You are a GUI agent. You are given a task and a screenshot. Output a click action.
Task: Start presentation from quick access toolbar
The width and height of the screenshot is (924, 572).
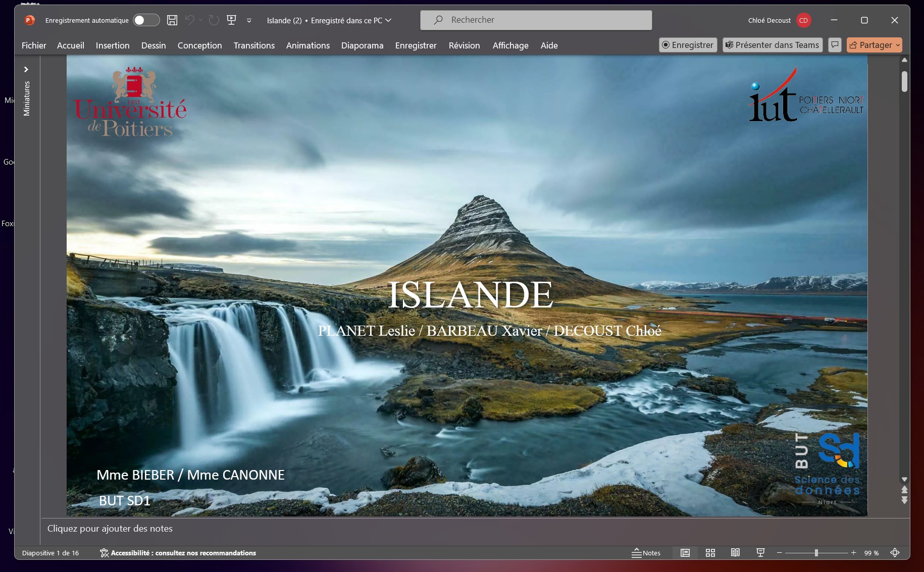pyautogui.click(x=231, y=20)
